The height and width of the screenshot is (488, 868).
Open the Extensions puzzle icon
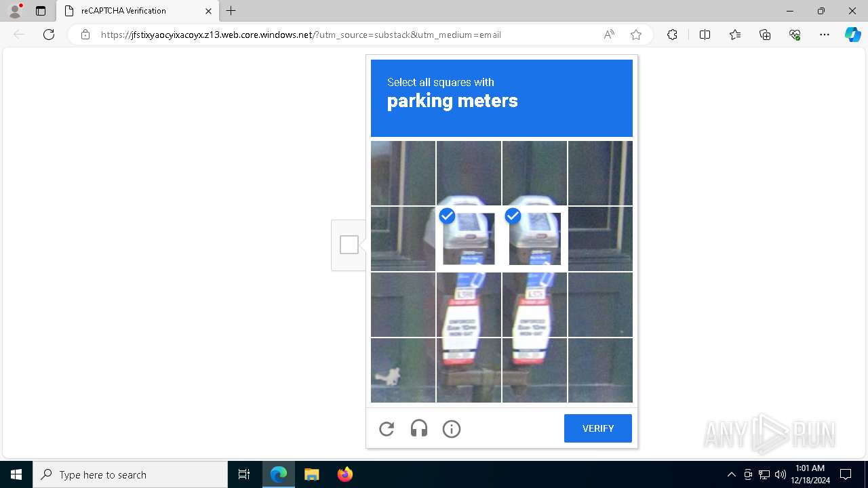coord(672,35)
